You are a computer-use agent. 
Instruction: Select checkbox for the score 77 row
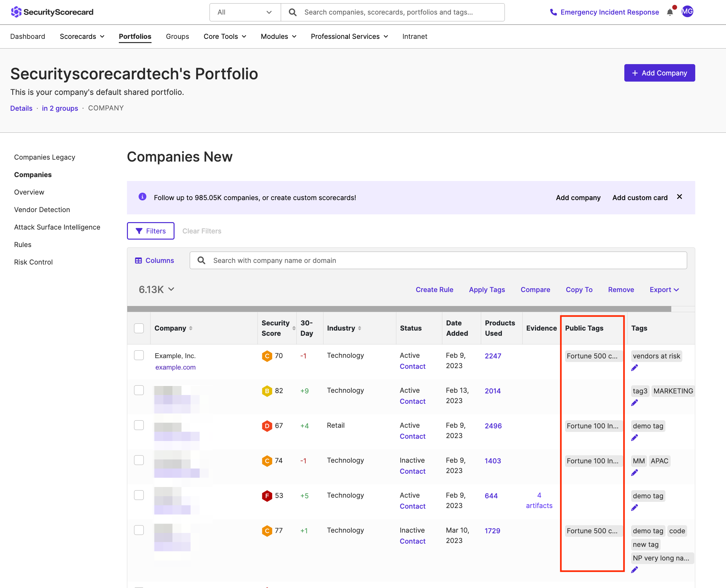(x=139, y=530)
